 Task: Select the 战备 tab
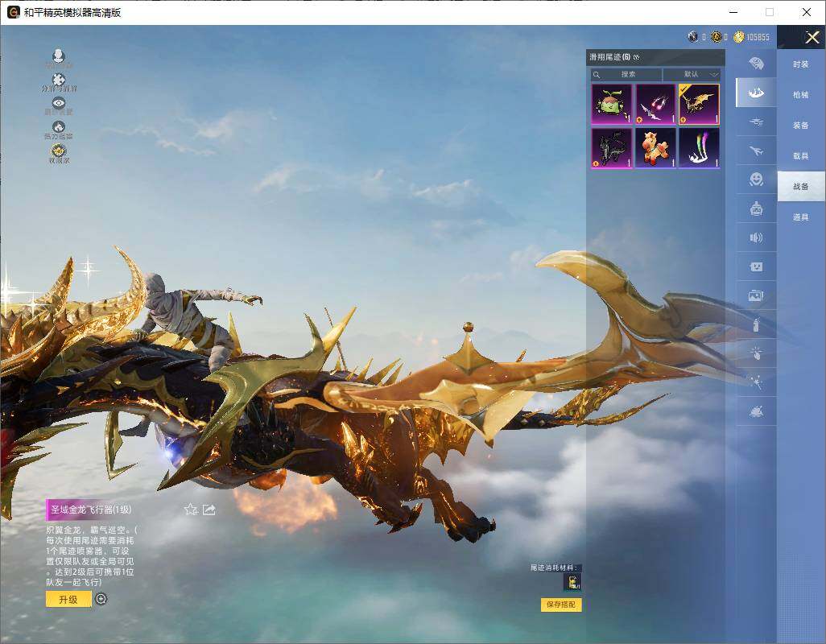tap(801, 187)
